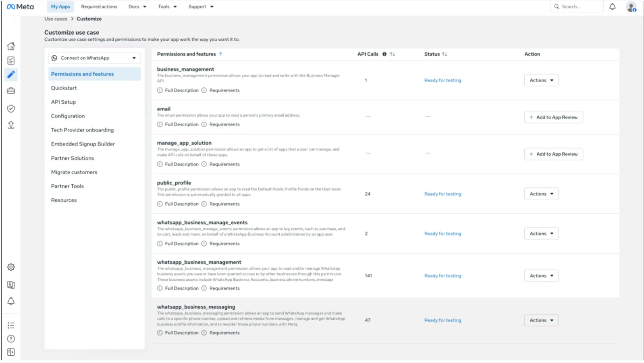Image resolution: width=644 pixels, height=363 pixels.
Task: Click the API Calls info icon
Action: point(384,54)
